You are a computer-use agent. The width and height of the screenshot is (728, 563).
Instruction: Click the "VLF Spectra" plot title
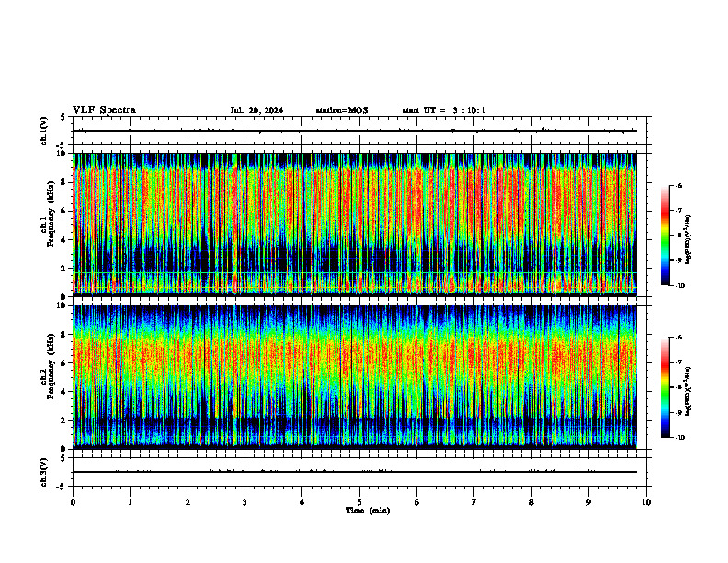pos(104,110)
